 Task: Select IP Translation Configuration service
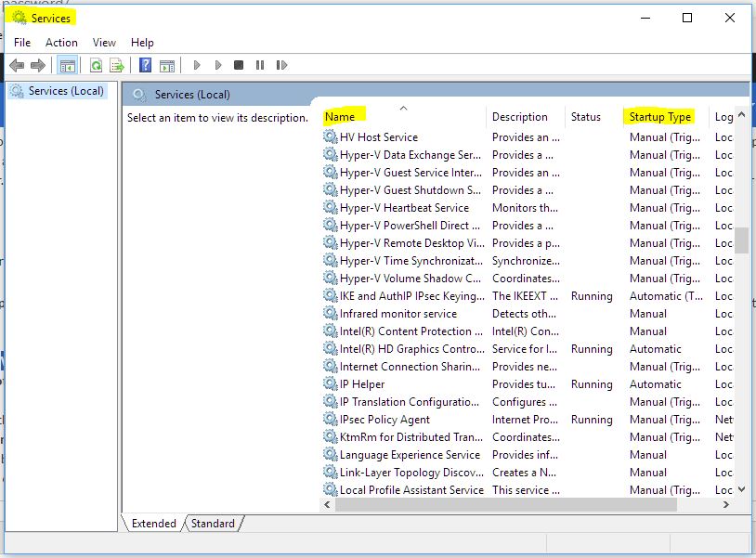pyautogui.click(x=528, y=402)
